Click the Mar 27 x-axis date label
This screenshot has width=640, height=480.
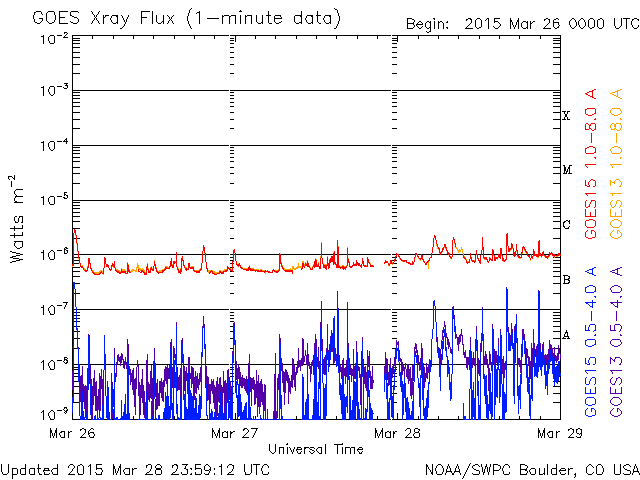point(236,433)
